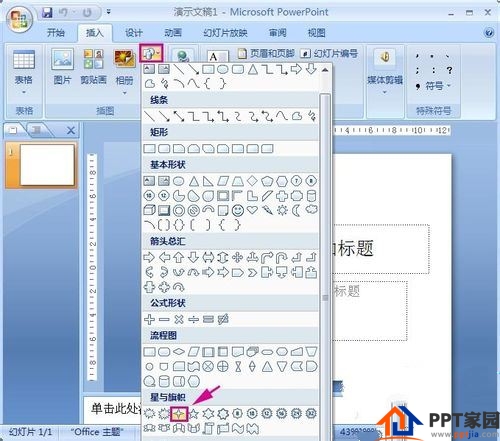
Task: Save the presentation with the floppy icon
Action: 47,13
